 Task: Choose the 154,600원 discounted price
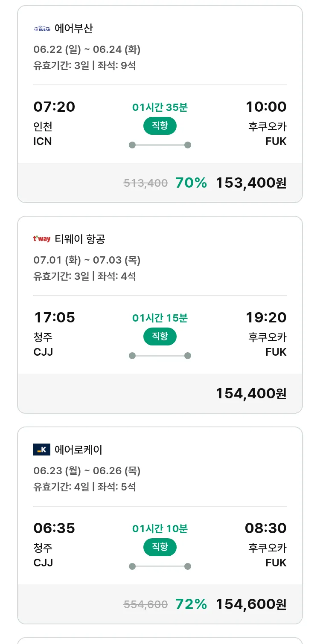click(251, 604)
